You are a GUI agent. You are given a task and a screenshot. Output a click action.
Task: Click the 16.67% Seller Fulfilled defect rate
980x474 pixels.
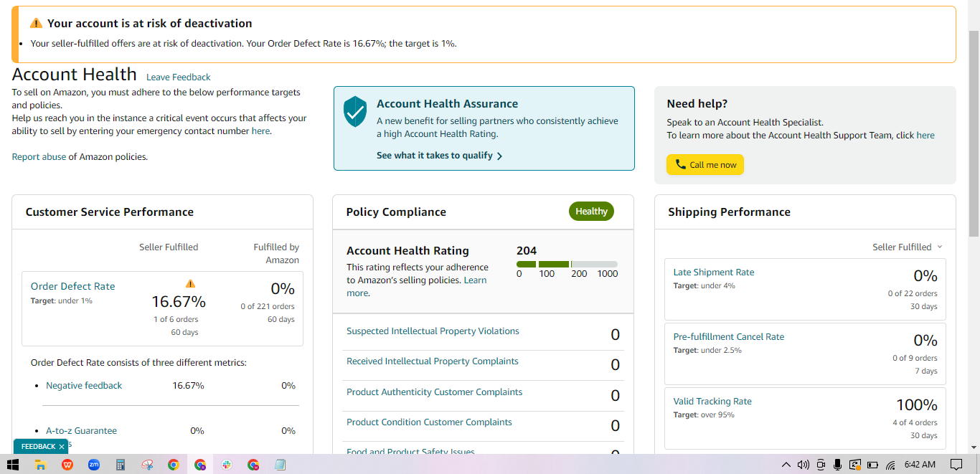click(179, 301)
